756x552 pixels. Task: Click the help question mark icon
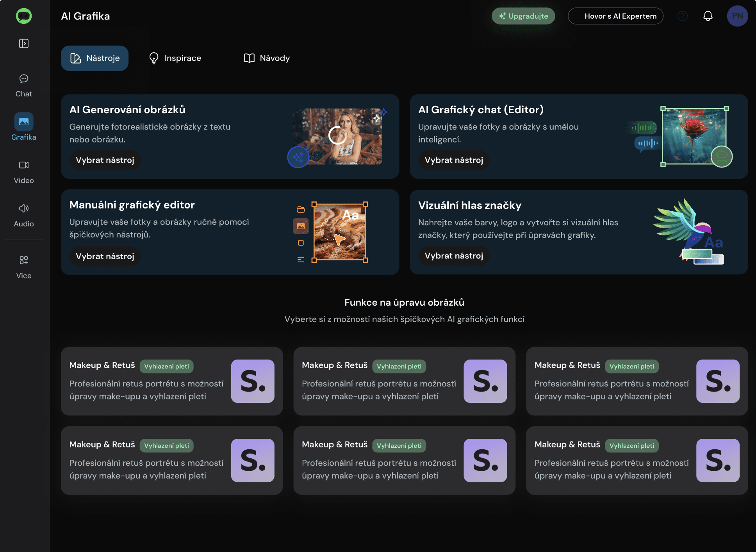click(682, 16)
